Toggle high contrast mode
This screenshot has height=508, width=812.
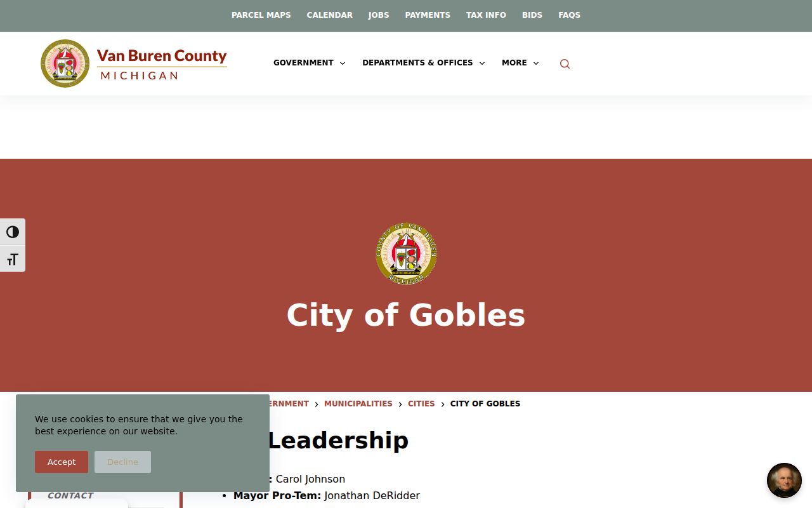13,232
